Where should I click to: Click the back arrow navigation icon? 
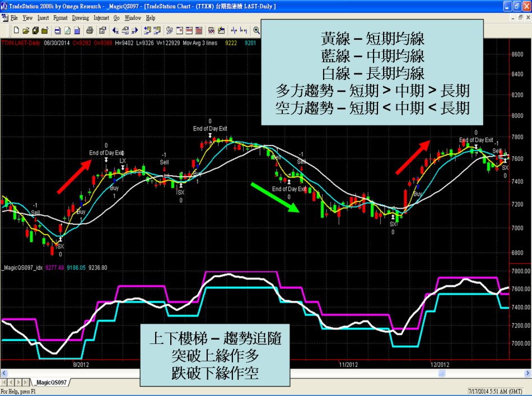(116, 30)
